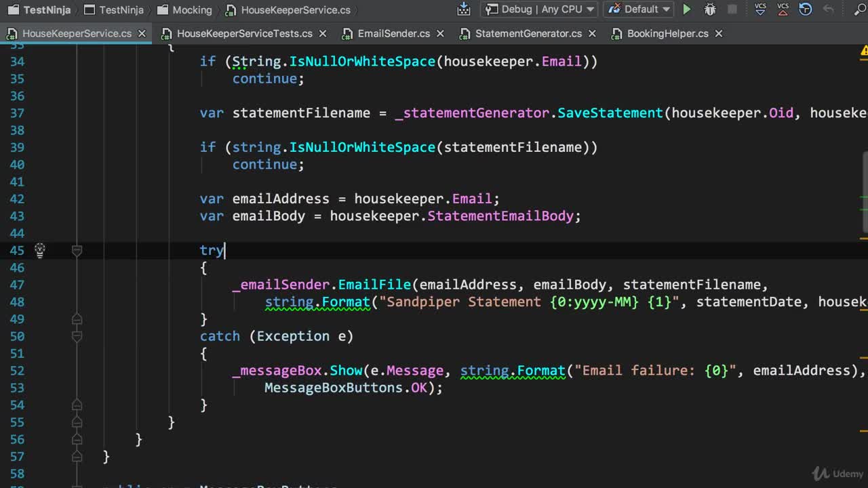Click the greyed-out stop square icon
868x488 pixels.
tap(732, 9)
